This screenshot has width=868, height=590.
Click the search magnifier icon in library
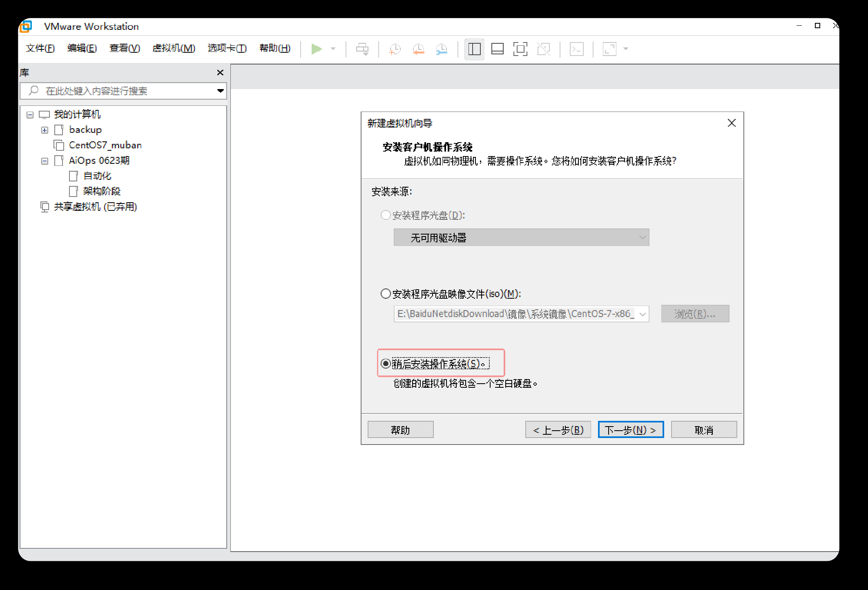(x=34, y=90)
